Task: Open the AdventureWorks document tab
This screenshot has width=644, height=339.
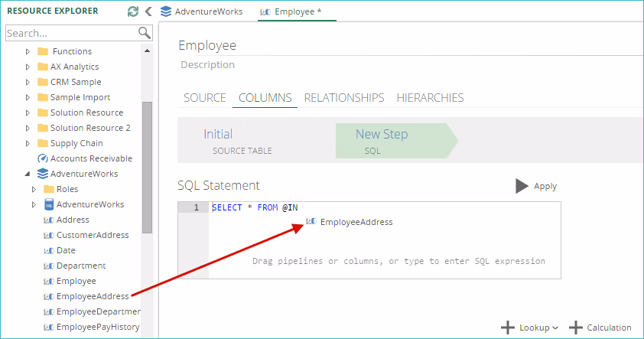Action: click(x=202, y=11)
